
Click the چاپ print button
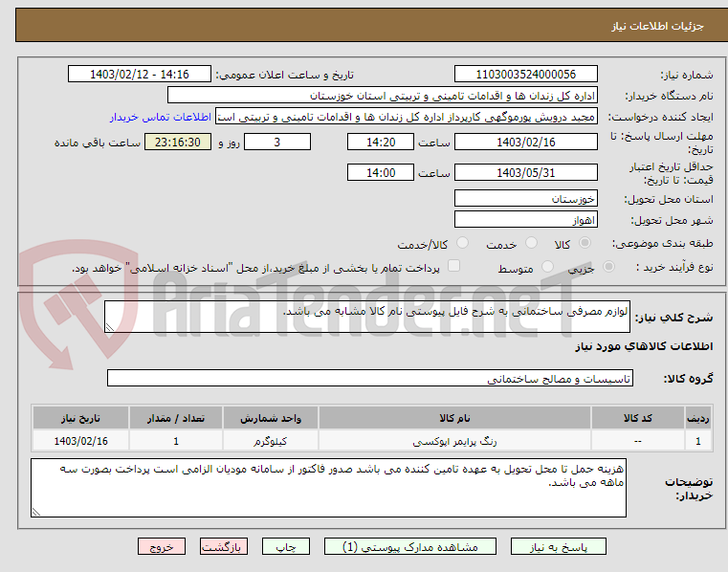286,546
